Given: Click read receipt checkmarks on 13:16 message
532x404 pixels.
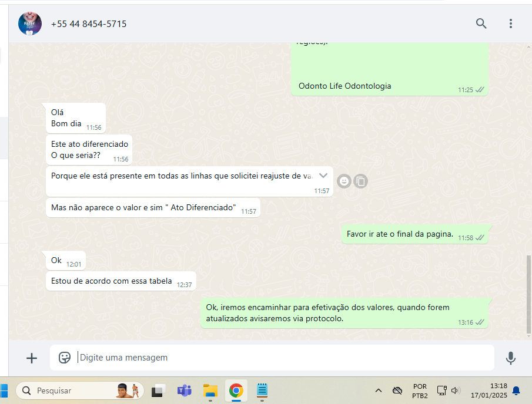Looking at the screenshot, I should [x=480, y=322].
